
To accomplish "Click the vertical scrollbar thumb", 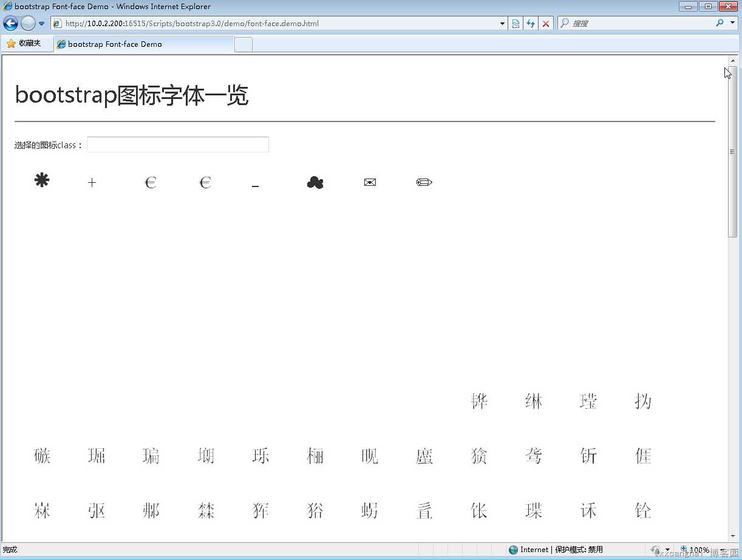I will tap(733, 152).
